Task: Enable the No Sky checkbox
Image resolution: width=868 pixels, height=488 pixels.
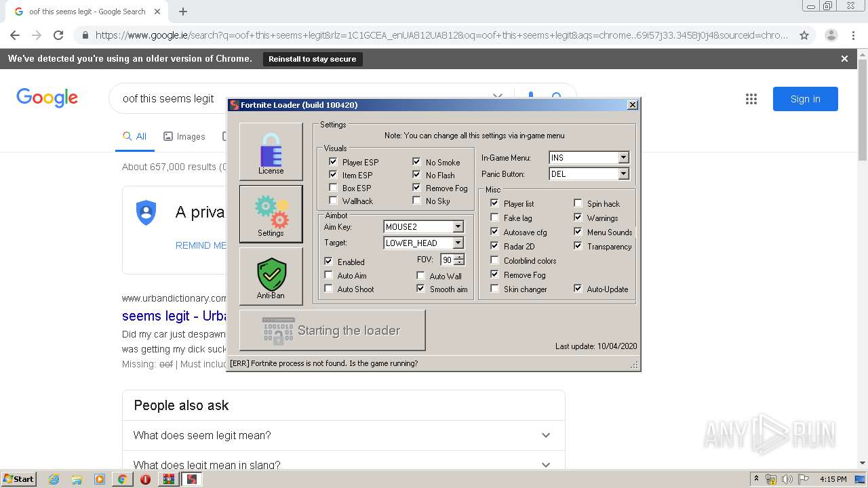Action: pyautogui.click(x=416, y=201)
